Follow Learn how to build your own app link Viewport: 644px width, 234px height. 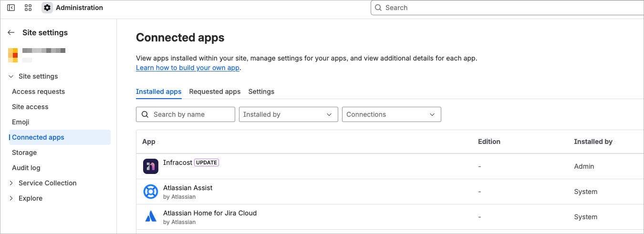coord(187,68)
